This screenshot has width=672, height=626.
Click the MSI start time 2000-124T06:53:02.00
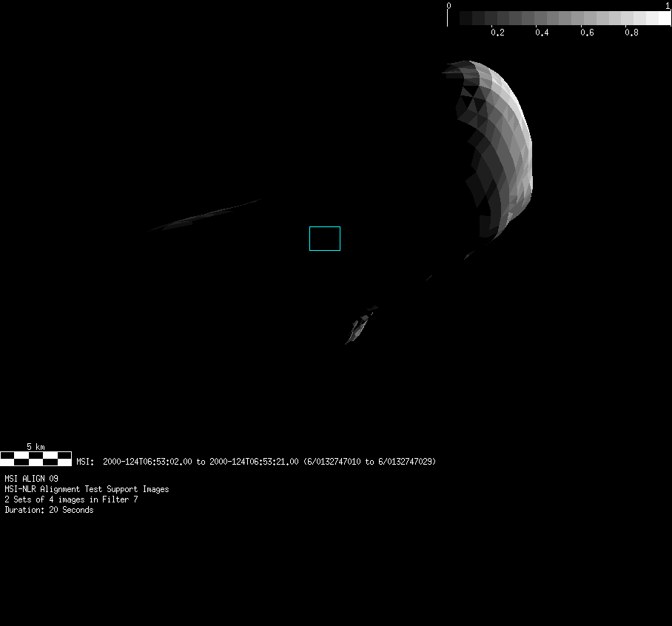pos(147,462)
